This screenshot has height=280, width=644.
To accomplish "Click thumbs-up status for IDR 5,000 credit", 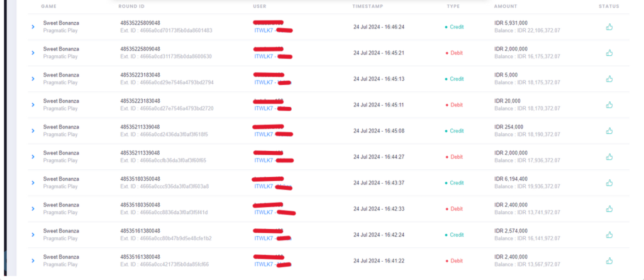I will (x=609, y=79).
